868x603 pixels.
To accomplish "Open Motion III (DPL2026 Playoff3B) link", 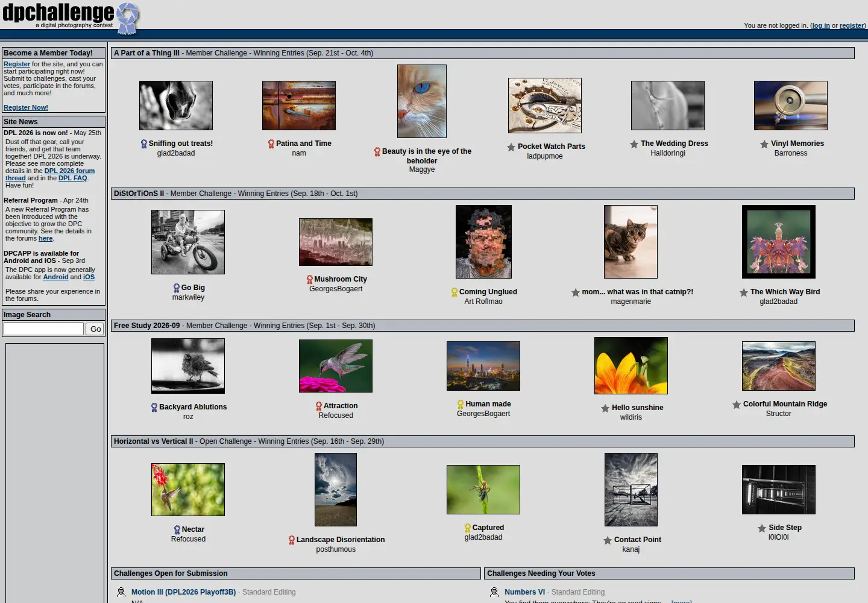I will (183, 592).
